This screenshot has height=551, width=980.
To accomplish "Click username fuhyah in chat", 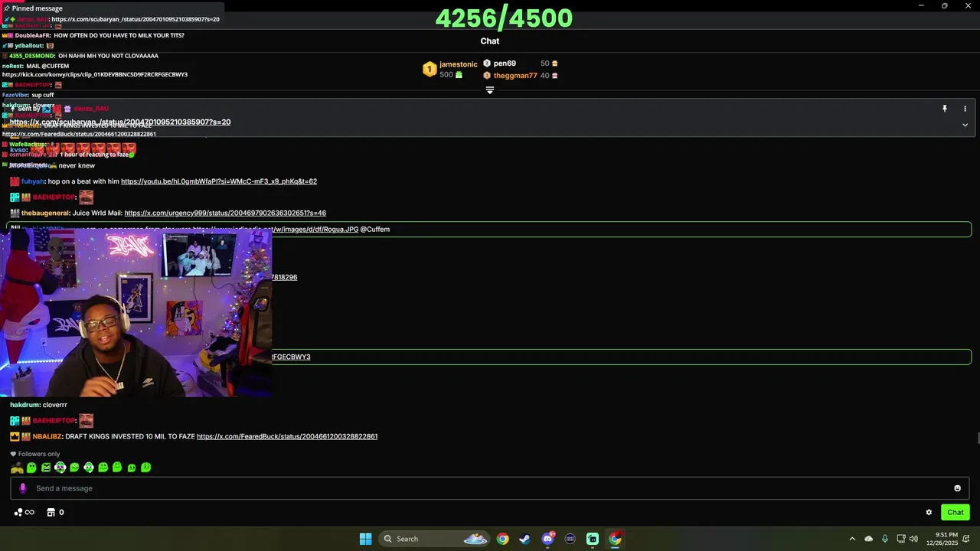I will (33, 181).
